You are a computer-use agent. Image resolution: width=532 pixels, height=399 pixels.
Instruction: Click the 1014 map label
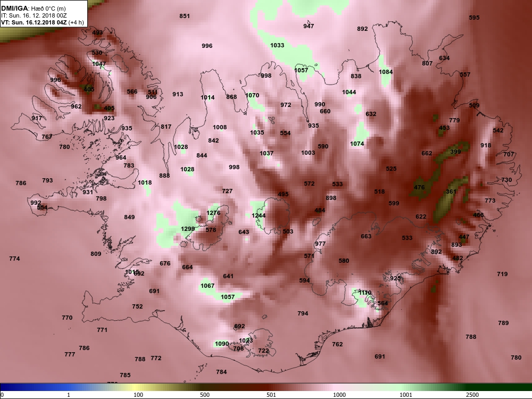207,97
